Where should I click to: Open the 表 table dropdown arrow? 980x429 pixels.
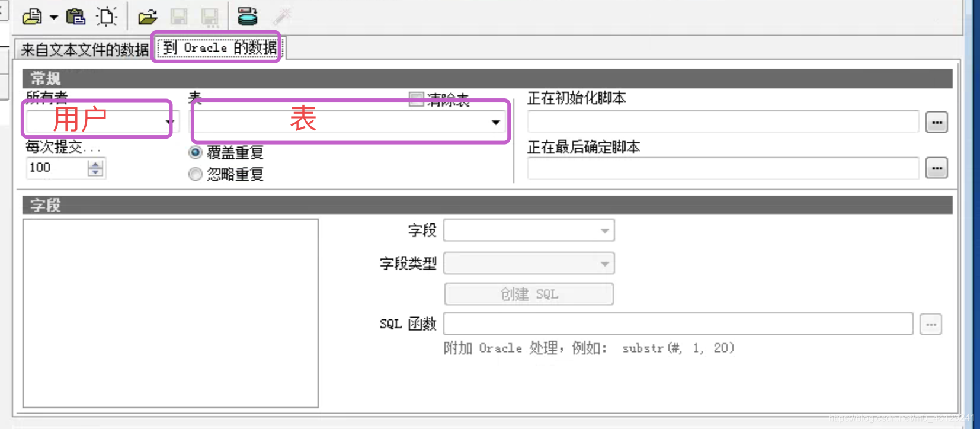point(496,122)
